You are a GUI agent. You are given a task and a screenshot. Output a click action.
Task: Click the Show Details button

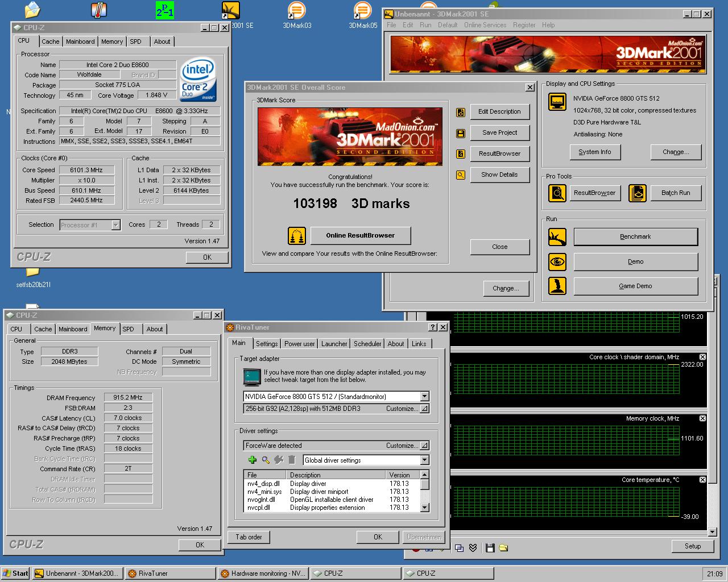click(x=499, y=174)
